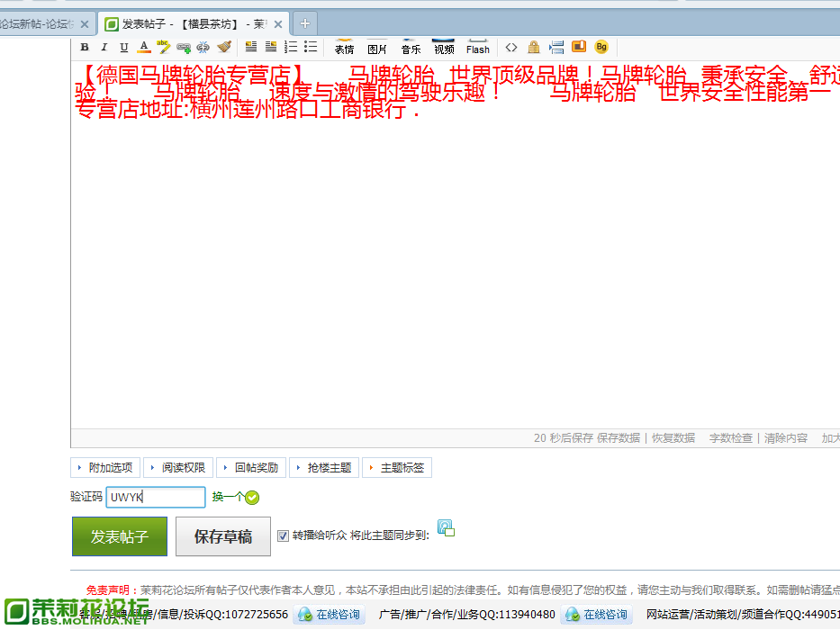
Task: Open a new browser tab with plus button
Action: click(x=305, y=23)
